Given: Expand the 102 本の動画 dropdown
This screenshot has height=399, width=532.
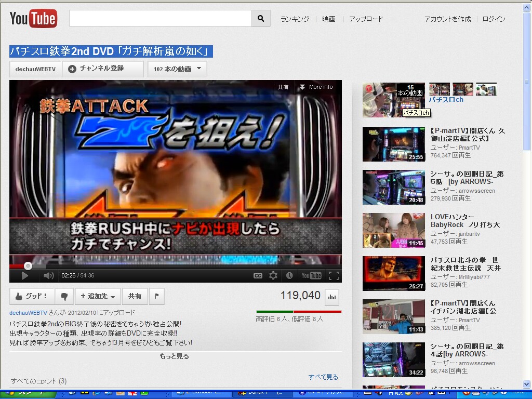Looking at the screenshot, I should [x=177, y=69].
